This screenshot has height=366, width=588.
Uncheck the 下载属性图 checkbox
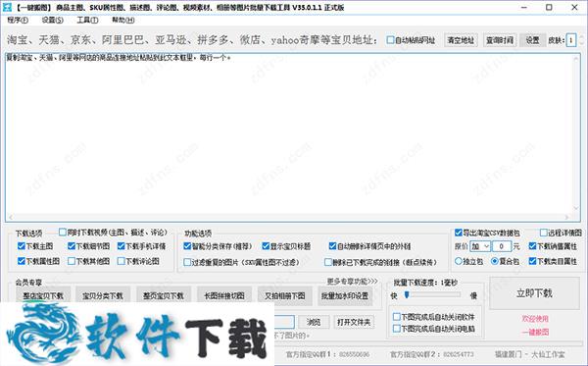21,261
